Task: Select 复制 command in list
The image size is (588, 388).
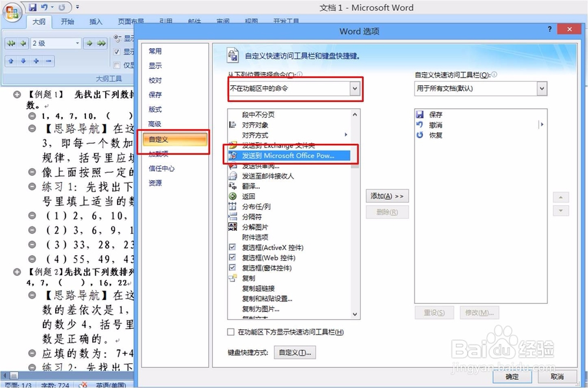Action: 289,278
